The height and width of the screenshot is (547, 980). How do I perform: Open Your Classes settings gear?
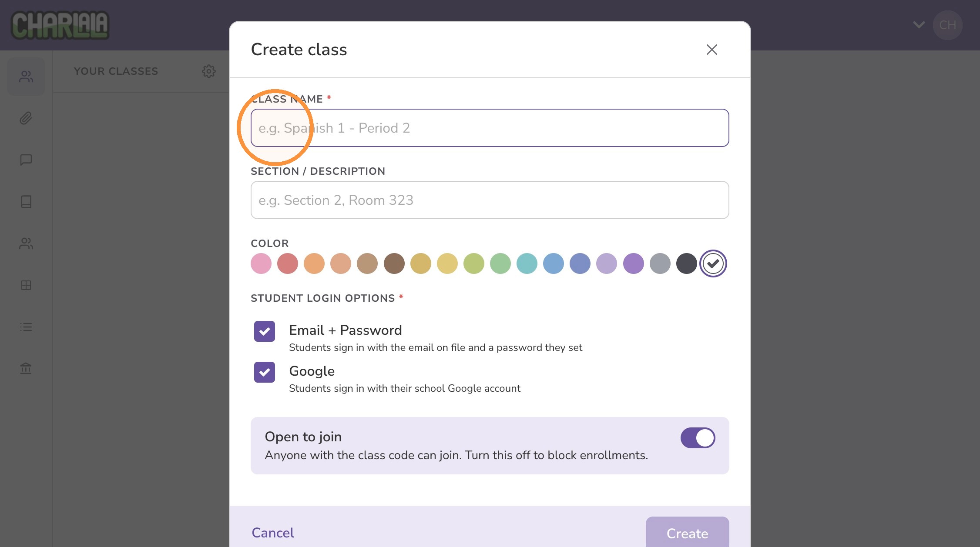click(209, 71)
